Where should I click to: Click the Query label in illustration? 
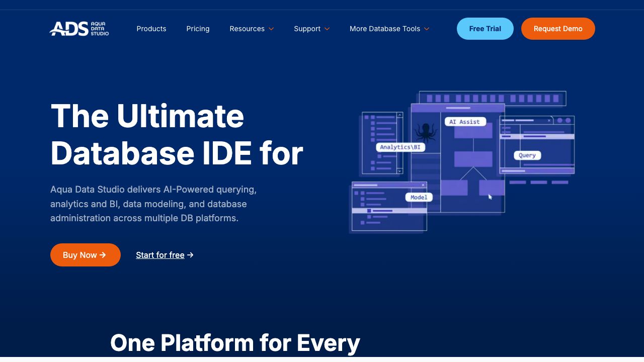[527, 155]
